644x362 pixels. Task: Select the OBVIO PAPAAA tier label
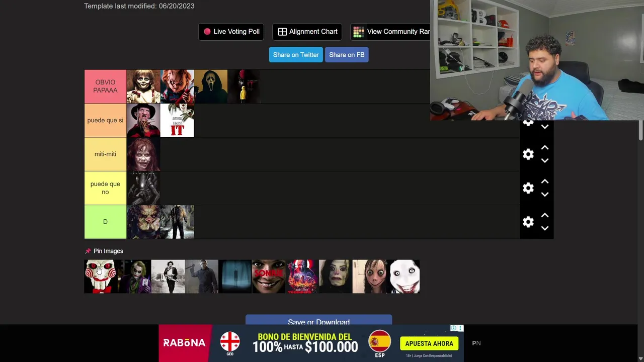[105, 86]
